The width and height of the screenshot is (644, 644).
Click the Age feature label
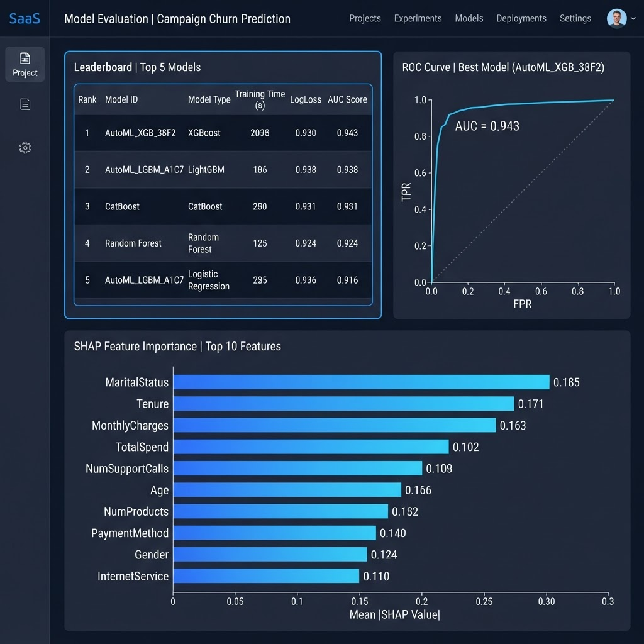159,491
